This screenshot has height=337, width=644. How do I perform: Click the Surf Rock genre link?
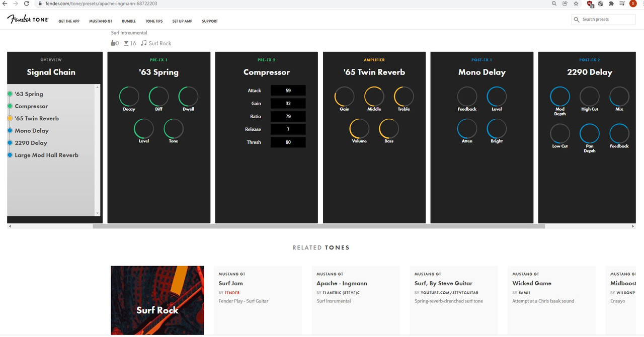[x=160, y=43]
